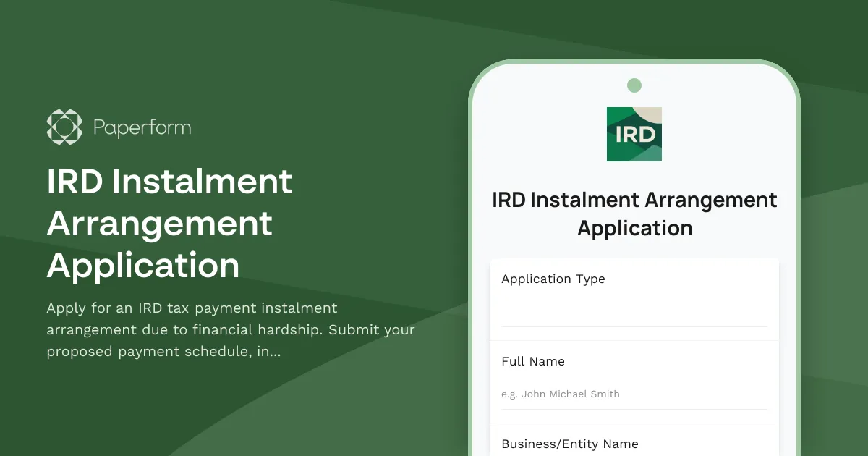
Task: Select the John Michael Smith placeholder text
Action: (561, 394)
